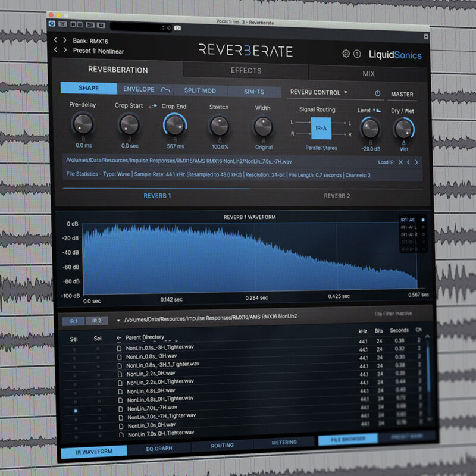Load the previous IR file arrow
The width and height of the screenshot is (476, 476).
pos(408,162)
